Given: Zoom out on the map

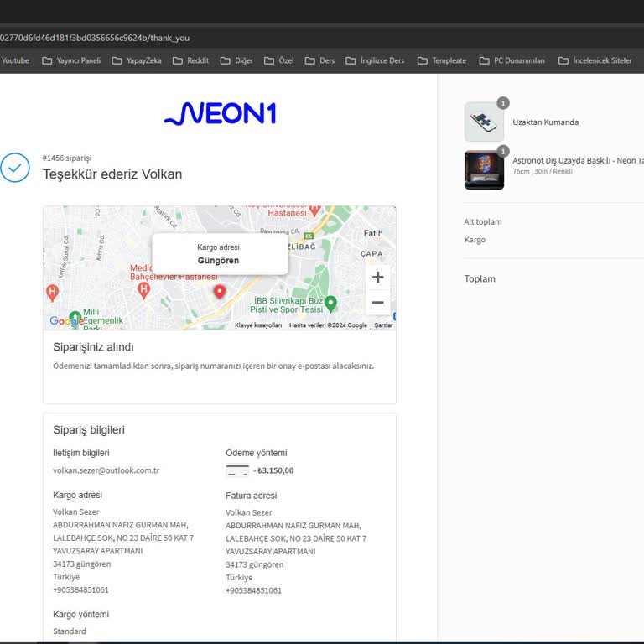Looking at the screenshot, I should click(377, 303).
